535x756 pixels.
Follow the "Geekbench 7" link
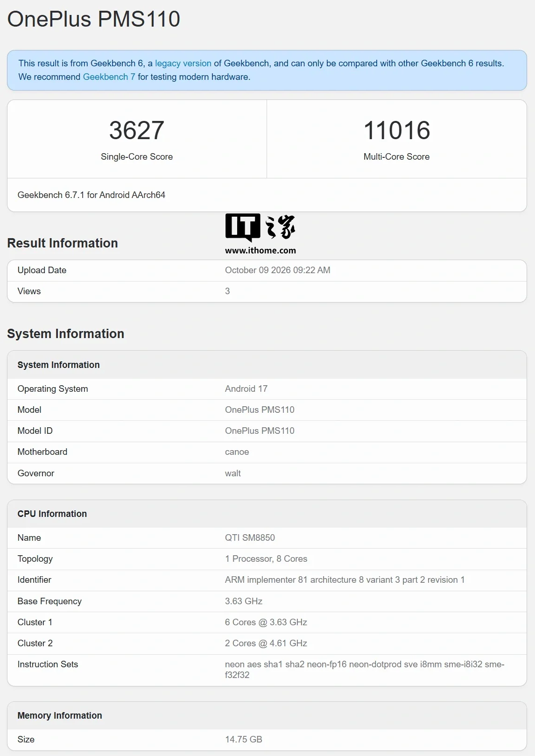[x=109, y=77]
